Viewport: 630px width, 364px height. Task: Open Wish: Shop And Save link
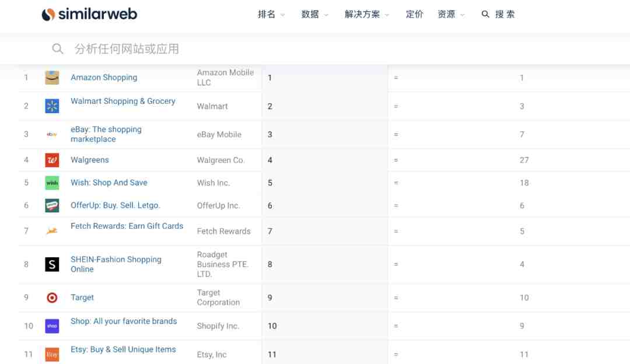pos(109,183)
